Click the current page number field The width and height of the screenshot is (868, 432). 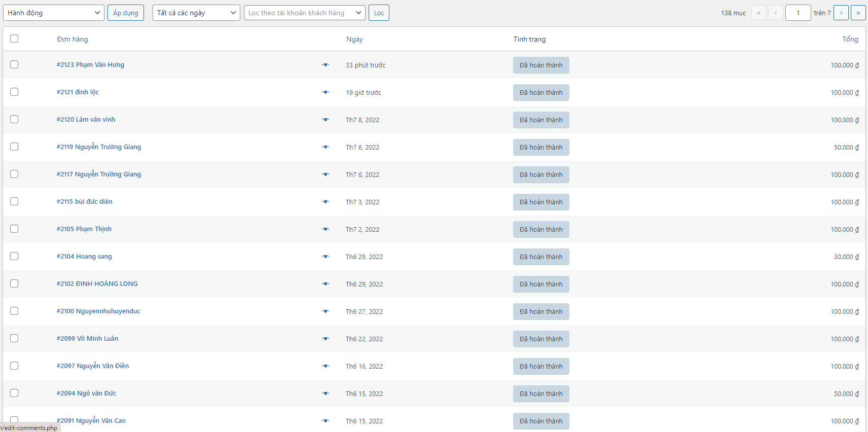798,13
